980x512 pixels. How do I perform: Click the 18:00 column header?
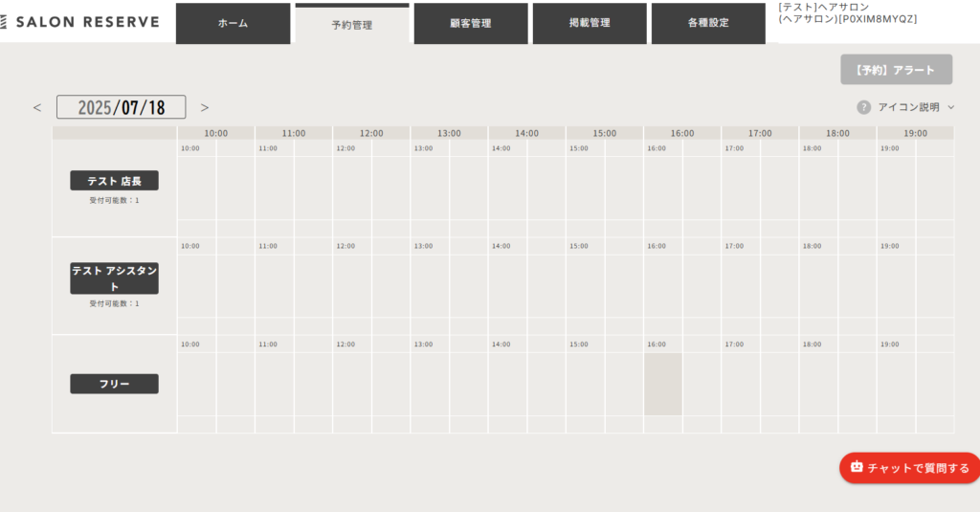[838, 133]
